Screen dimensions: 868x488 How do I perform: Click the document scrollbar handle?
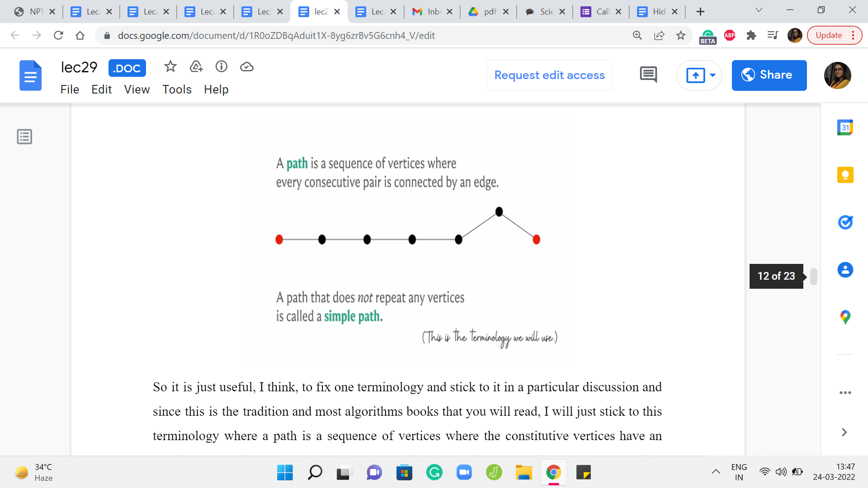pos(813,276)
